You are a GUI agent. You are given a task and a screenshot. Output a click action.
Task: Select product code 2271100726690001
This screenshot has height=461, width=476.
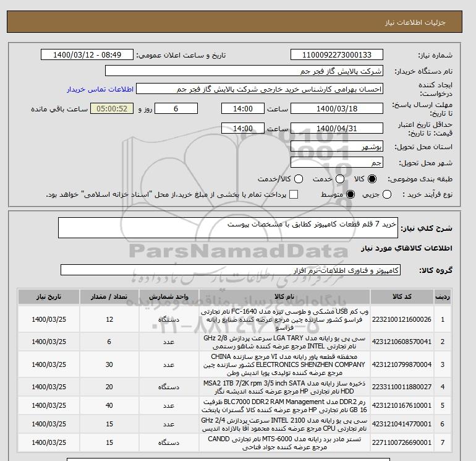point(402,442)
